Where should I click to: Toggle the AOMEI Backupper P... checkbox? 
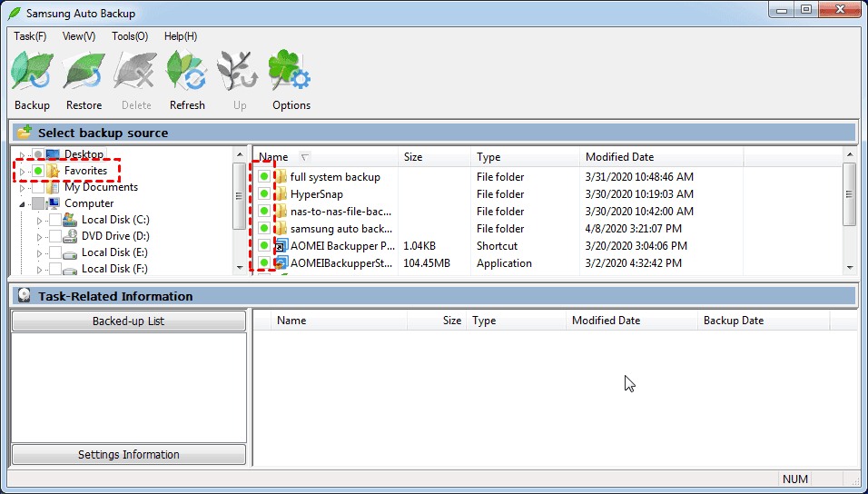(x=264, y=246)
